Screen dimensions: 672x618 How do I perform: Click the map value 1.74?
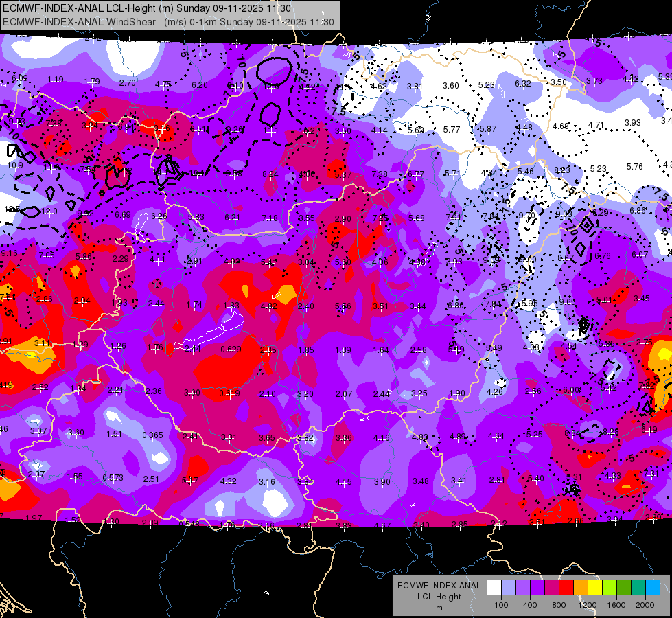(x=194, y=305)
